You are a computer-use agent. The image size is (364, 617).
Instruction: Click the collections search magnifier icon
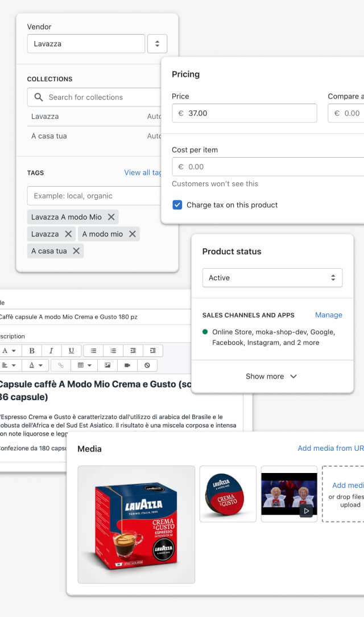click(x=39, y=97)
